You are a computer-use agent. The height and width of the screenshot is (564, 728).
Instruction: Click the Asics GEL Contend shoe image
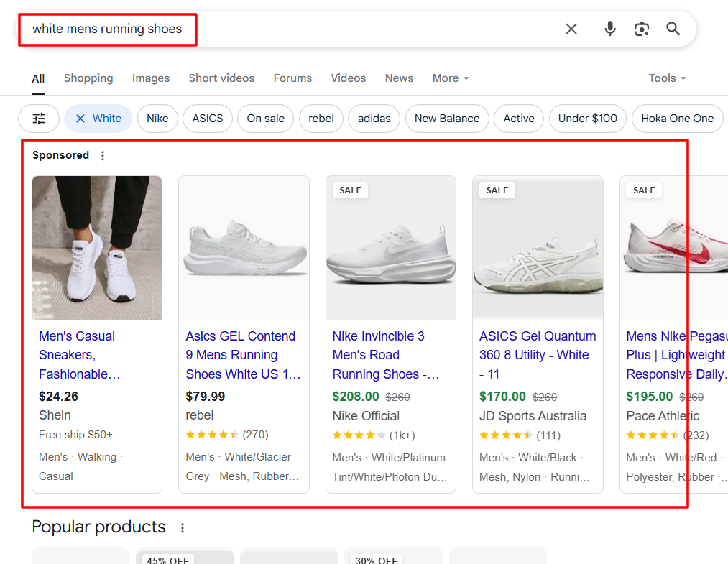tap(244, 248)
